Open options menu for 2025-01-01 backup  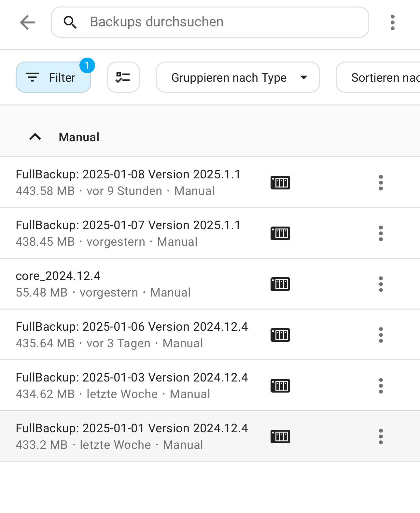point(381,436)
